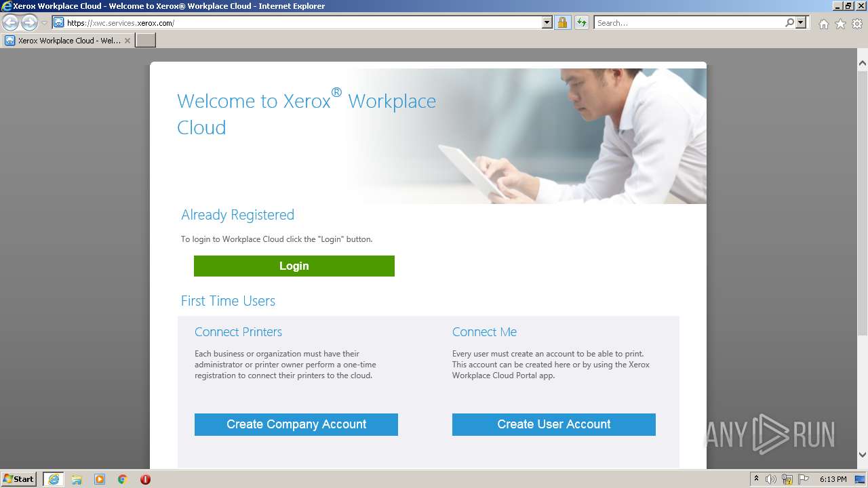This screenshot has width=868, height=488.
Task: Click into the browser Search box
Action: (x=689, y=22)
